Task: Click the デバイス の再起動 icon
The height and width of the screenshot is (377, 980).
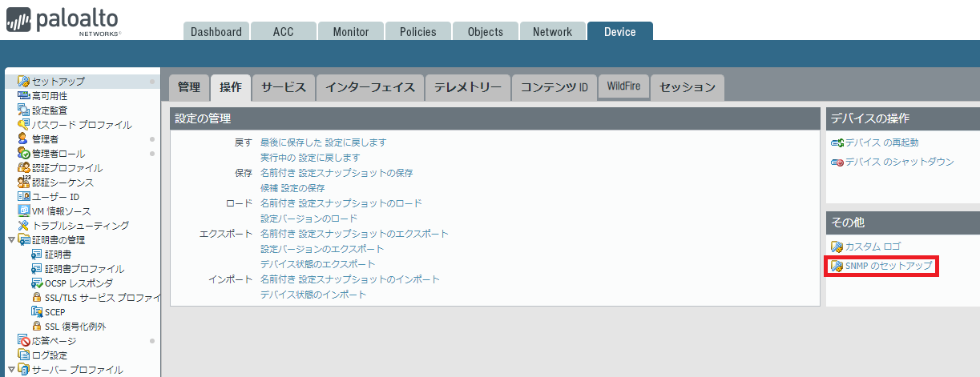Action: click(837, 143)
